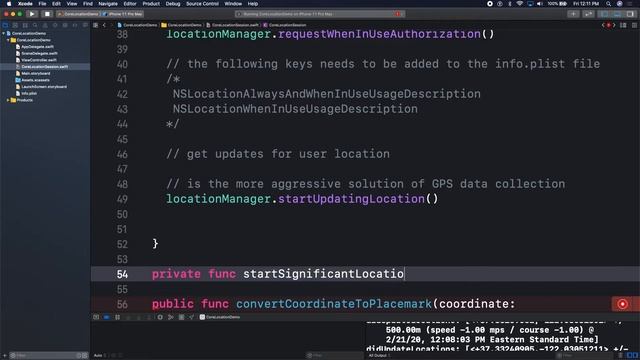Open the Debug navigator tab
This screenshot has width=640, height=360.
(65, 25)
